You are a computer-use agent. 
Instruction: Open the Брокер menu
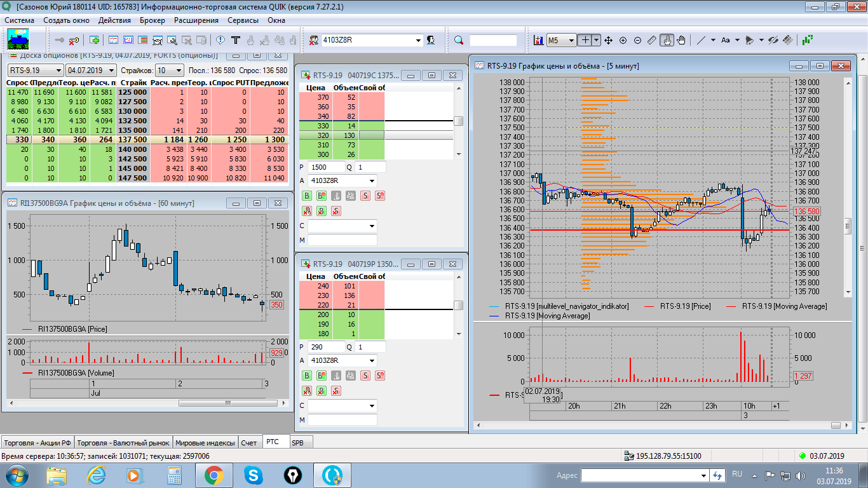152,20
